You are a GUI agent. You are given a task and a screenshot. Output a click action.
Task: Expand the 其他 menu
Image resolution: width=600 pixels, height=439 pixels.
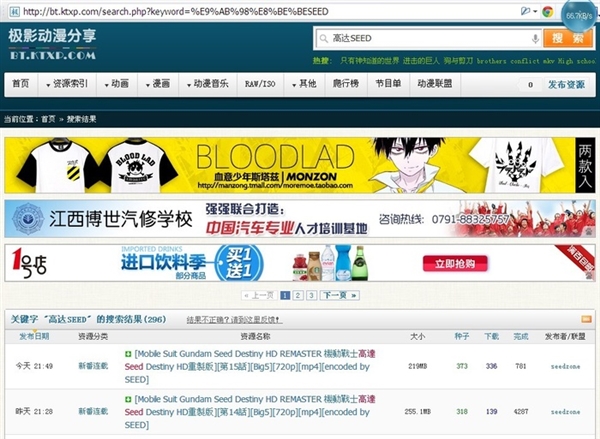304,84
